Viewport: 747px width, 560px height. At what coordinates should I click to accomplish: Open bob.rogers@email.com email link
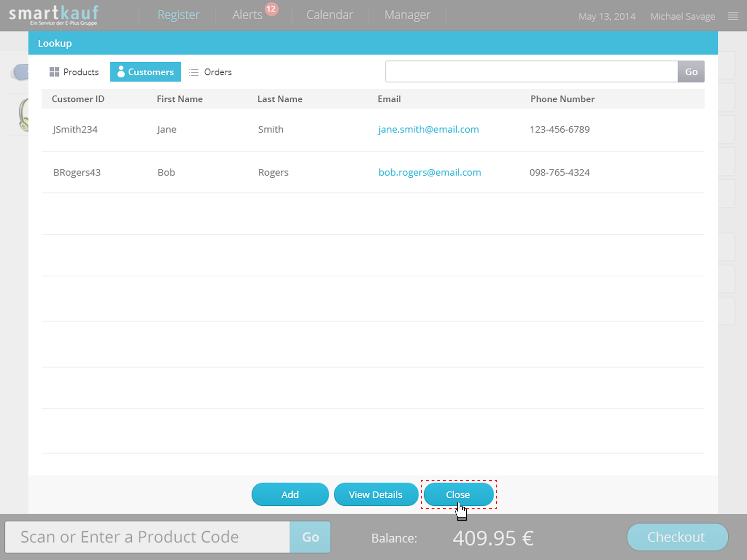click(430, 172)
